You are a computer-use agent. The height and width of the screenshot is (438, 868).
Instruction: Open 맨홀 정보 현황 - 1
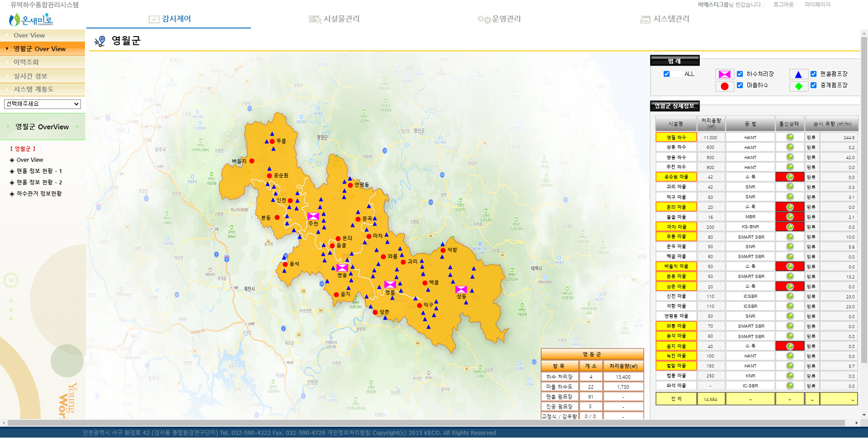click(39, 171)
